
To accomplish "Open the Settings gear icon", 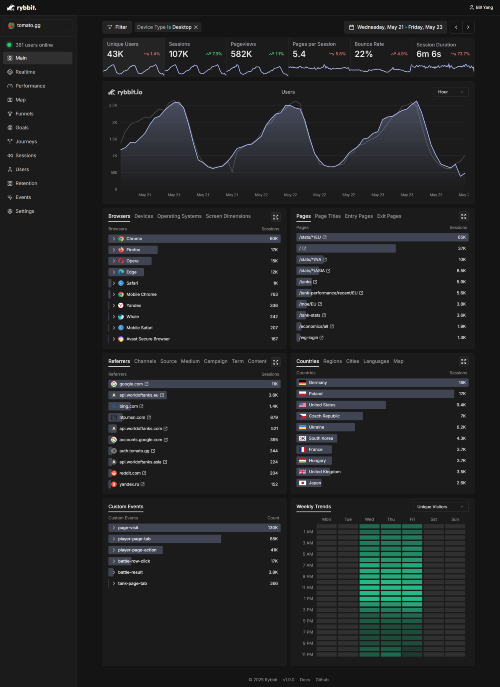I will coord(10,211).
